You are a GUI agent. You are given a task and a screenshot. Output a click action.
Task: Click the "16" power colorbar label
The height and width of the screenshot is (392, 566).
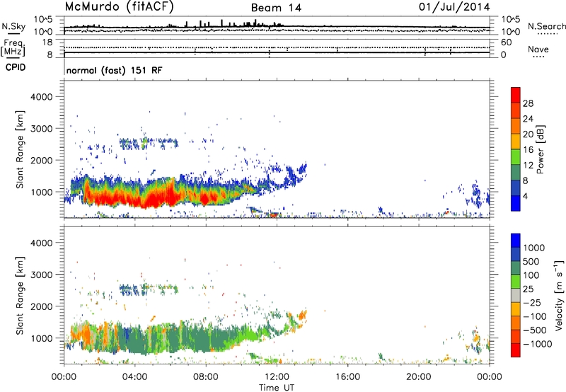[528, 150]
